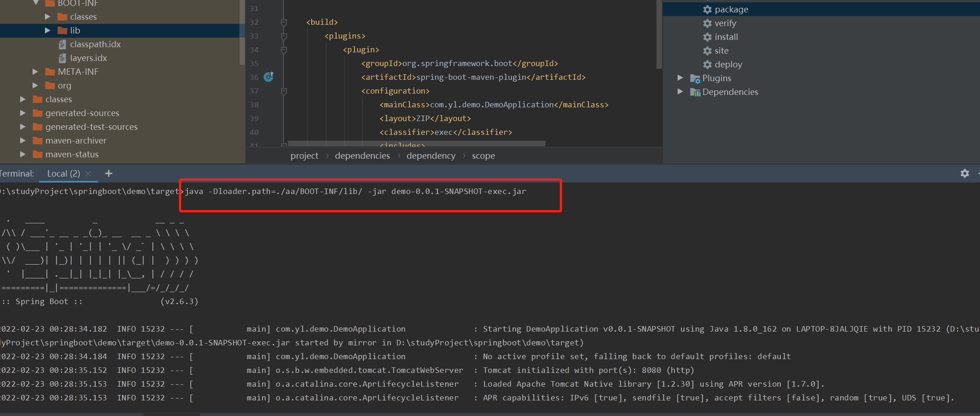980x416 pixels.
Task: Click the package lifecycle gear icon
Action: [707, 10]
